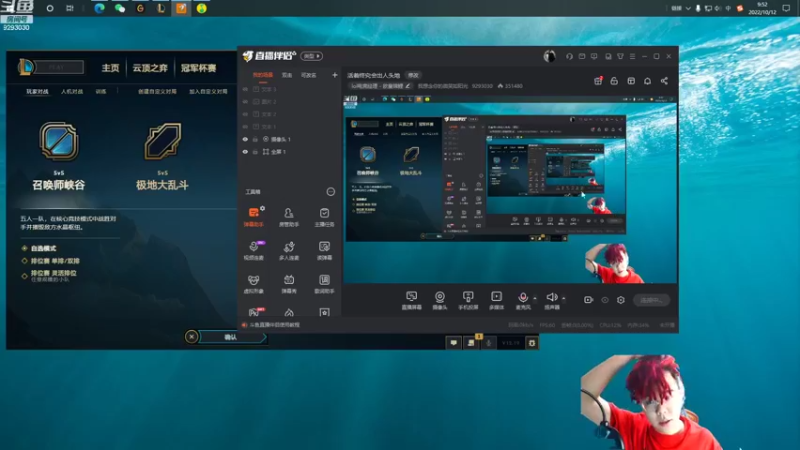
Task: Add 直播屏幕 screen capture source
Action: click(x=411, y=300)
